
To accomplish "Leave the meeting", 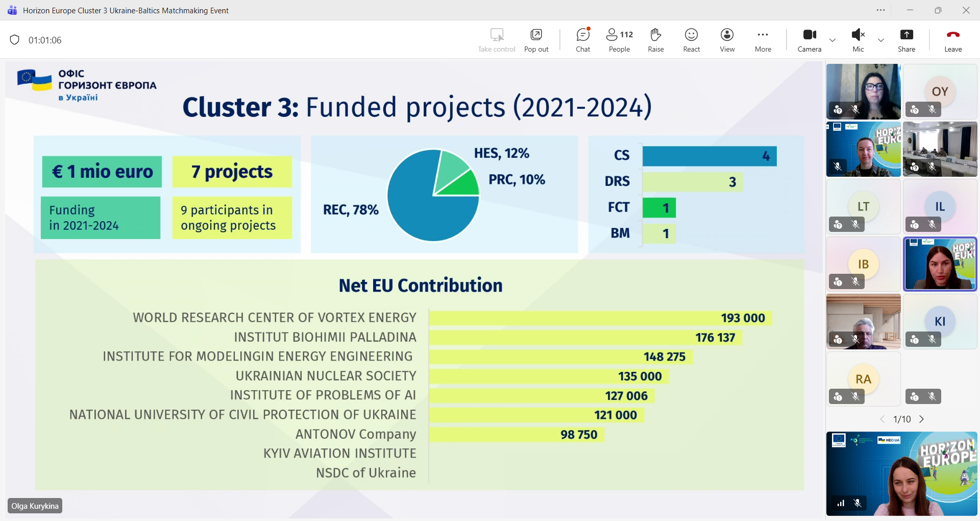I will (x=953, y=40).
